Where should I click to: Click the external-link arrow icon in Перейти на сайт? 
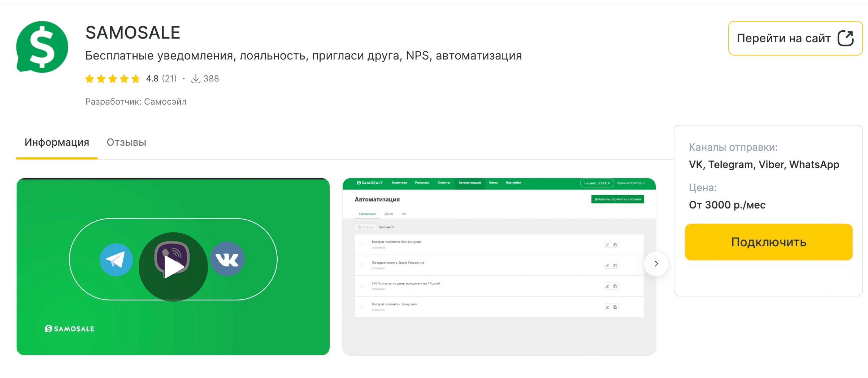coord(845,38)
